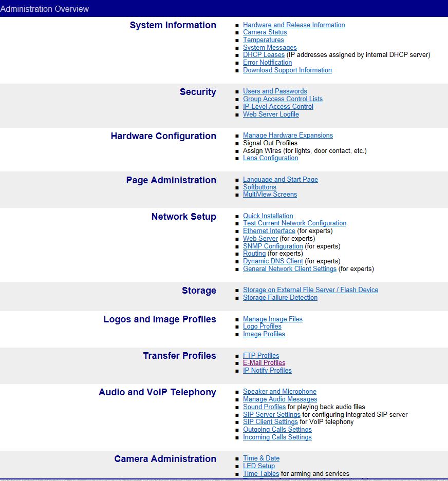Open IP Notify Profiles link
Screen dimensions: 448x481
tap(267, 371)
